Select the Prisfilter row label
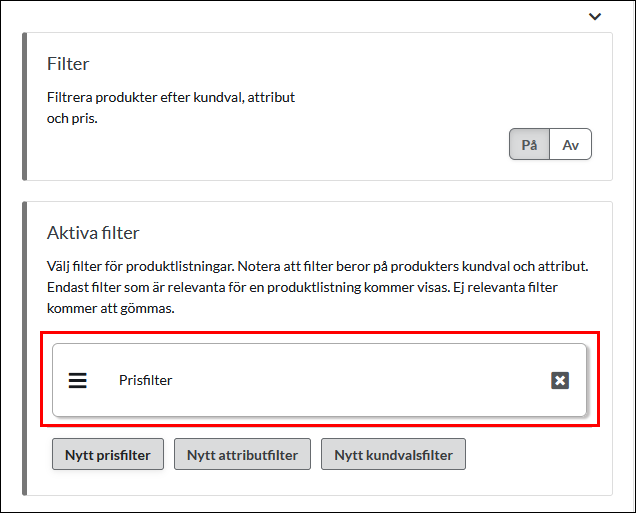This screenshot has height=513, width=636. (145, 380)
